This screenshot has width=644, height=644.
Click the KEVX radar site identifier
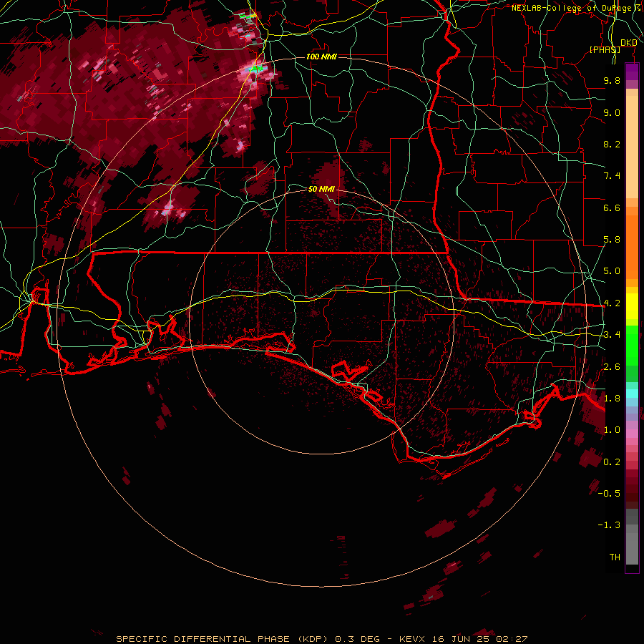(412, 639)
